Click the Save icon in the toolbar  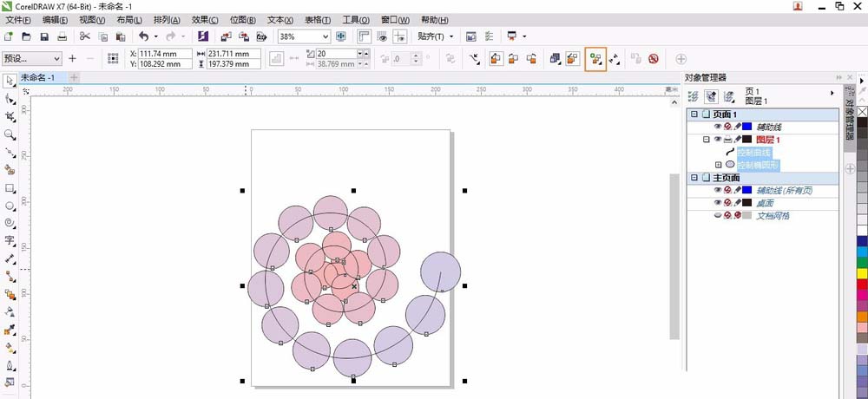(44, 36)
